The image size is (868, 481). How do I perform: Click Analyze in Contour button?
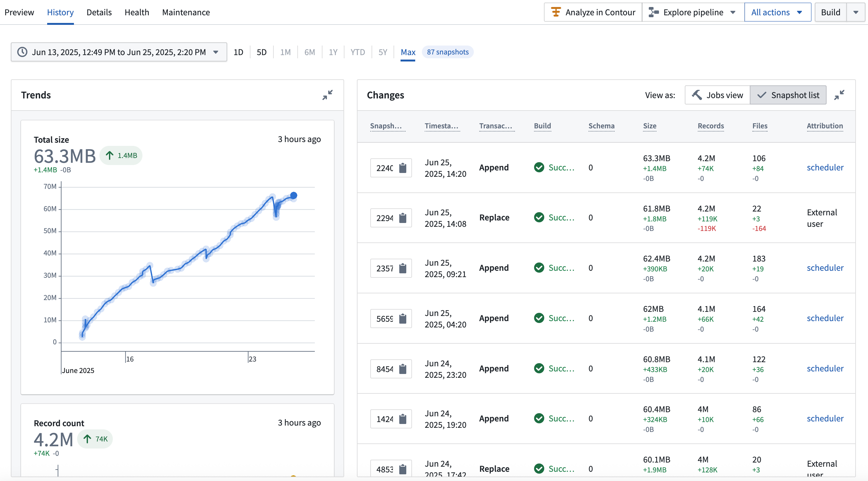click(x=593, y=12)
